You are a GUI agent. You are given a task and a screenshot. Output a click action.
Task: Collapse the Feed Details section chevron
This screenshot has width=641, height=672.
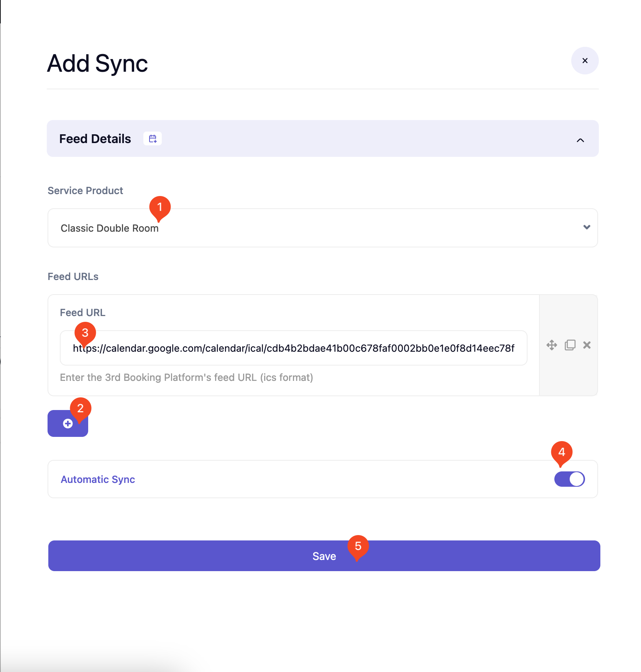coord(580,140)
